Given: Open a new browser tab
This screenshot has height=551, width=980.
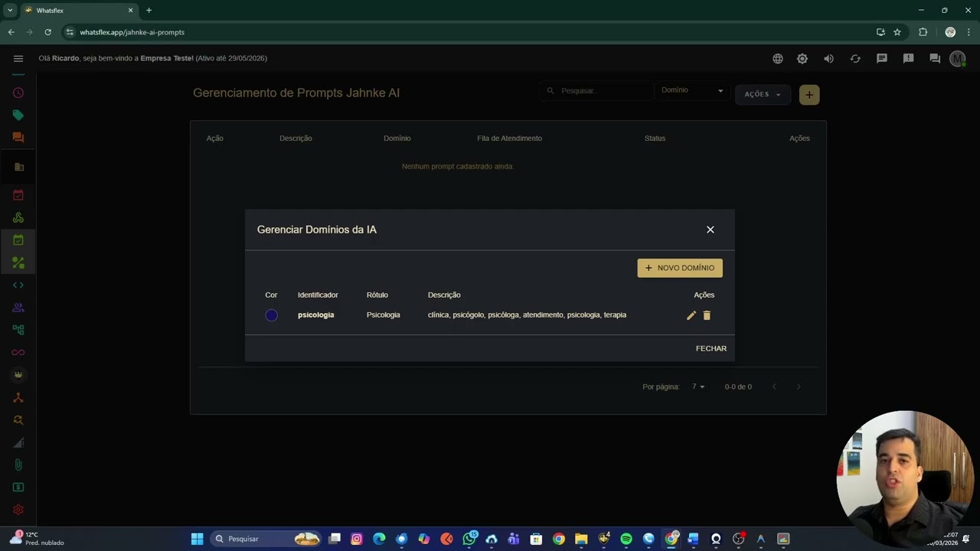Looking at the screenshot, I should (x=149, y=10).
